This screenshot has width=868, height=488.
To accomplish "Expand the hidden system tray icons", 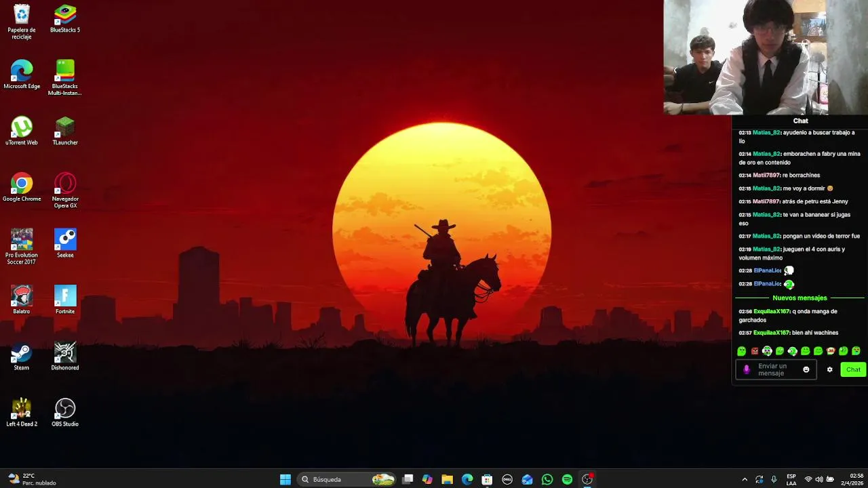I will (x=745, y=480).
